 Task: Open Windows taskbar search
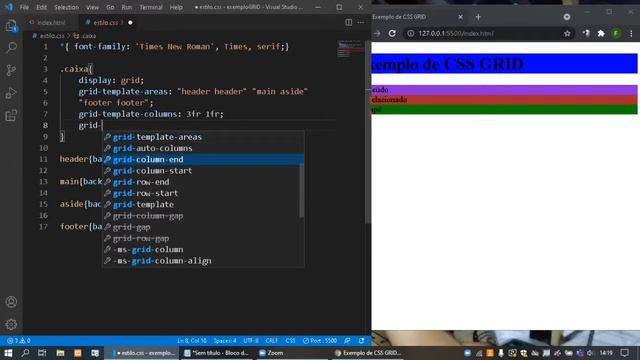pos(25,353)
